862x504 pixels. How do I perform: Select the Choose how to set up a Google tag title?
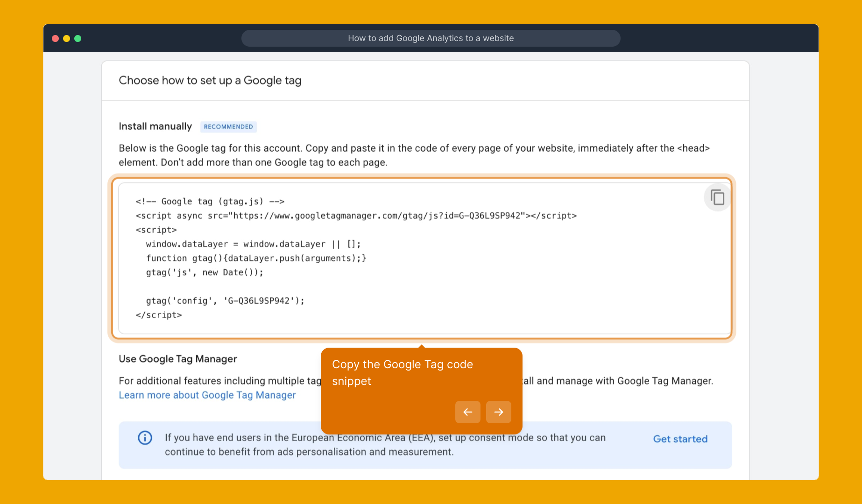tap(210, 80)
